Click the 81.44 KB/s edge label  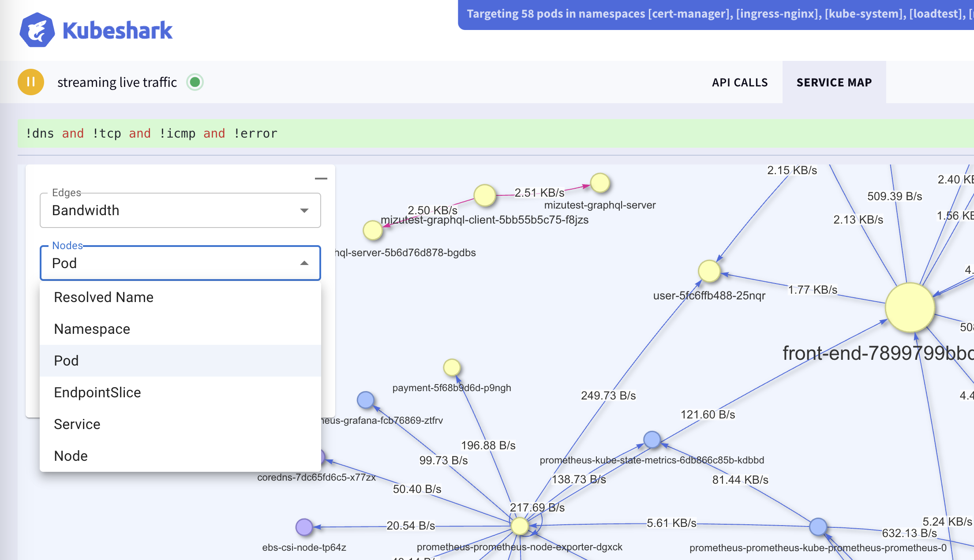click(x=740, y=480)
